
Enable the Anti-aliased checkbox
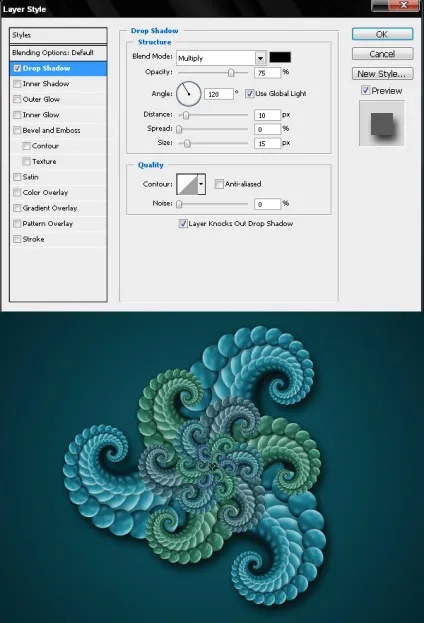pyautogui.click(x=219, y=184)
